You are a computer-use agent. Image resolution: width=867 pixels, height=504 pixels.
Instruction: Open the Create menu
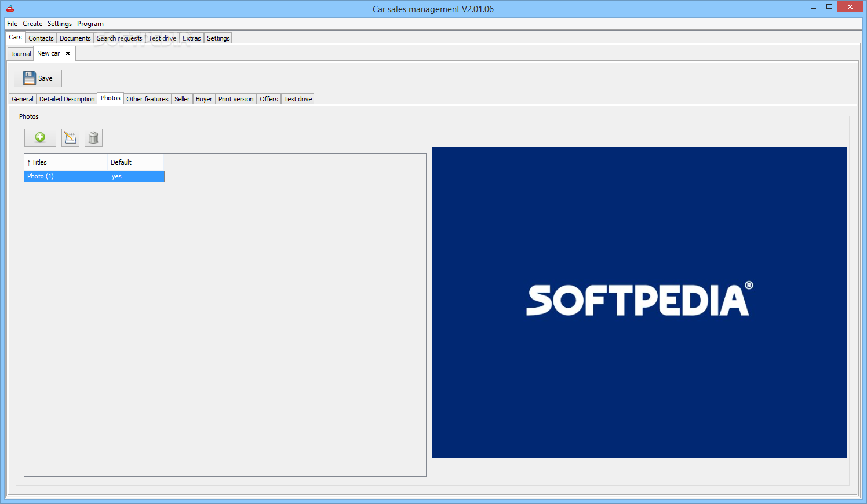32,24
